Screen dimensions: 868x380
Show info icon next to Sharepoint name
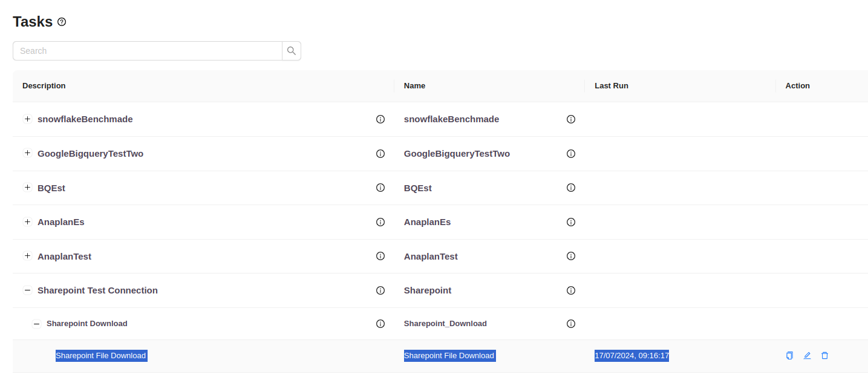point(570,290)
